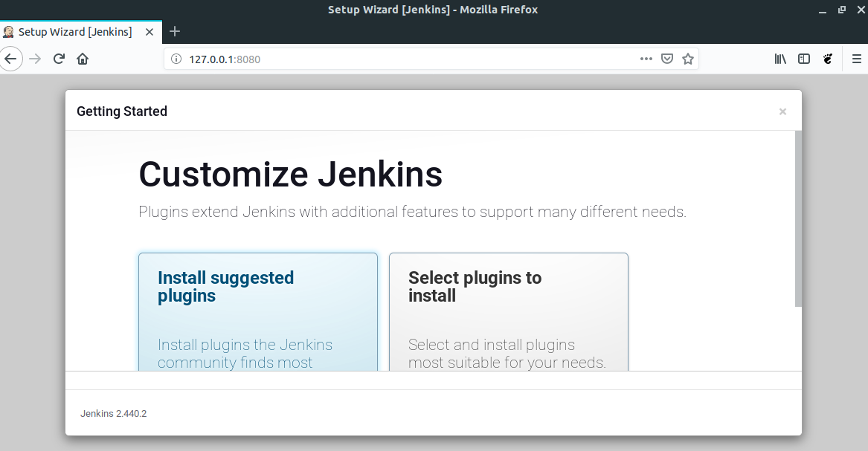Choose Install suggested plugins

pyautogui.click(x=258, y=312)
